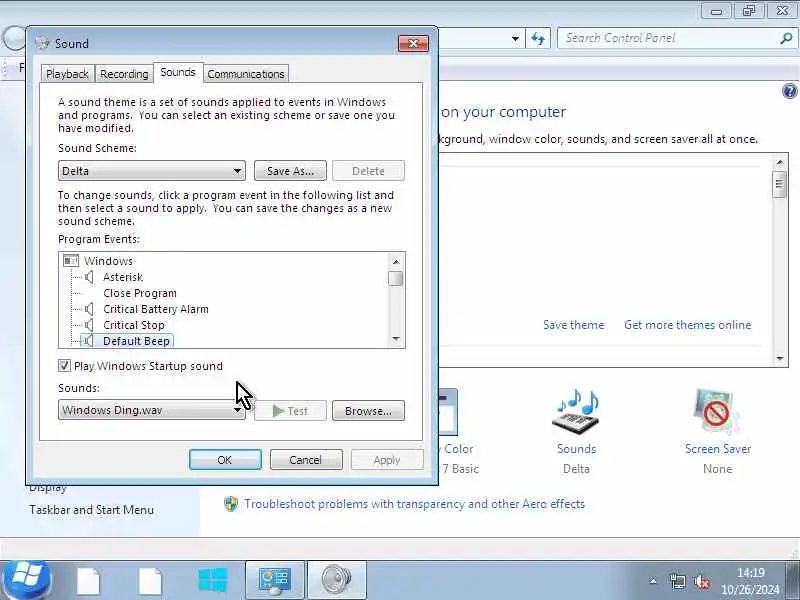The width and height of the screenshot is (800, 600).
Task: Uncheck Play Windows Startup sound
Action: [x=64, y=366]
